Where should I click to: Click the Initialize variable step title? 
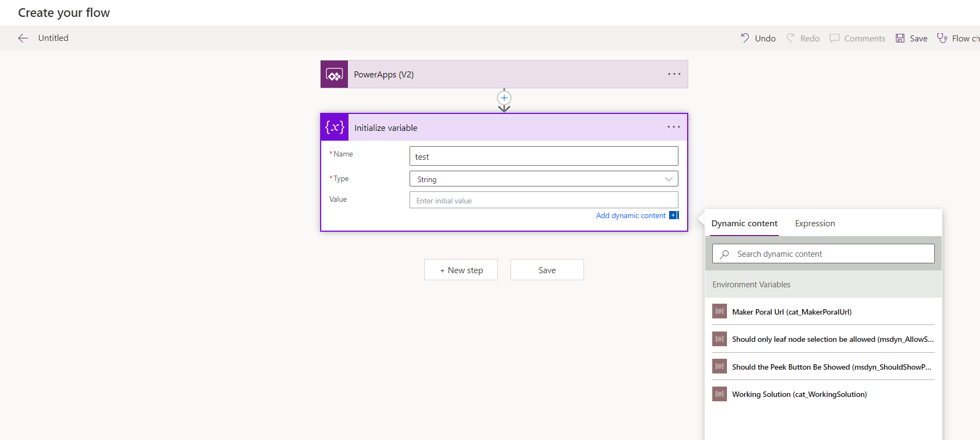coord(386,128)
